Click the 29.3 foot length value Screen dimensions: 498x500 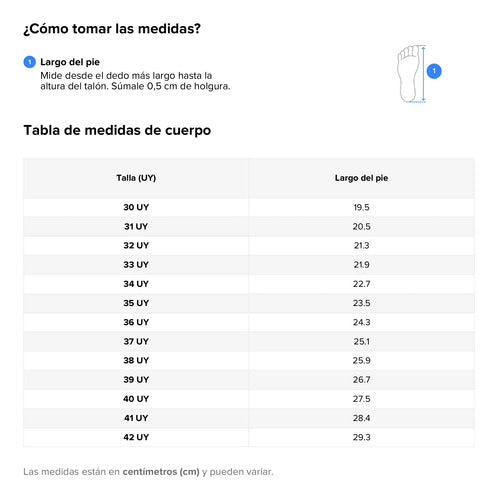pyautogui.click(x=361, y=437)
